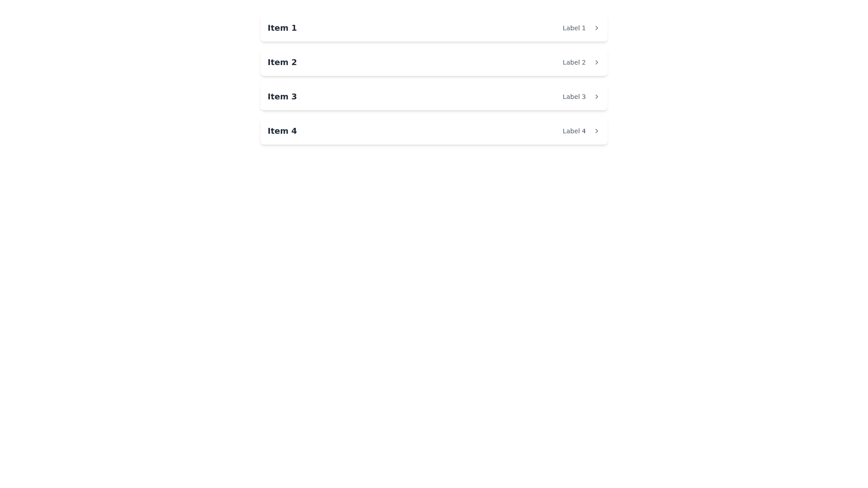Select the Label 4 text

pos(574,131)
